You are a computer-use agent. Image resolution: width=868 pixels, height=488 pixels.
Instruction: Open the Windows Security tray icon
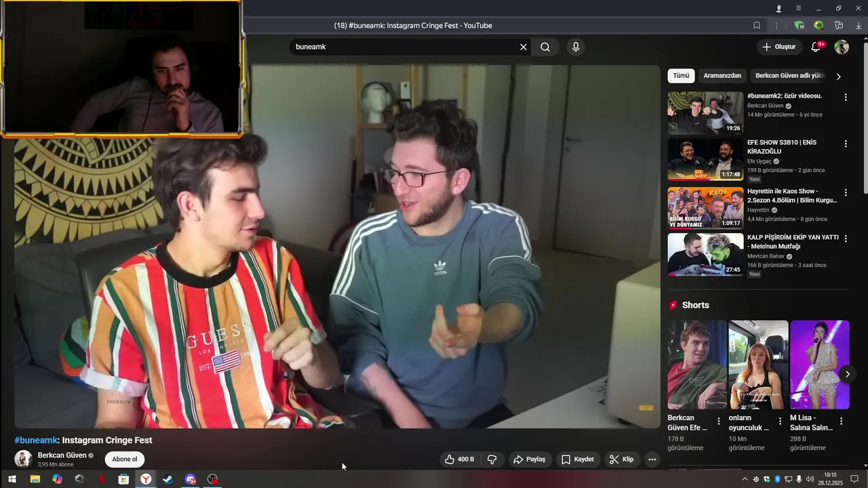coord(767,479)
